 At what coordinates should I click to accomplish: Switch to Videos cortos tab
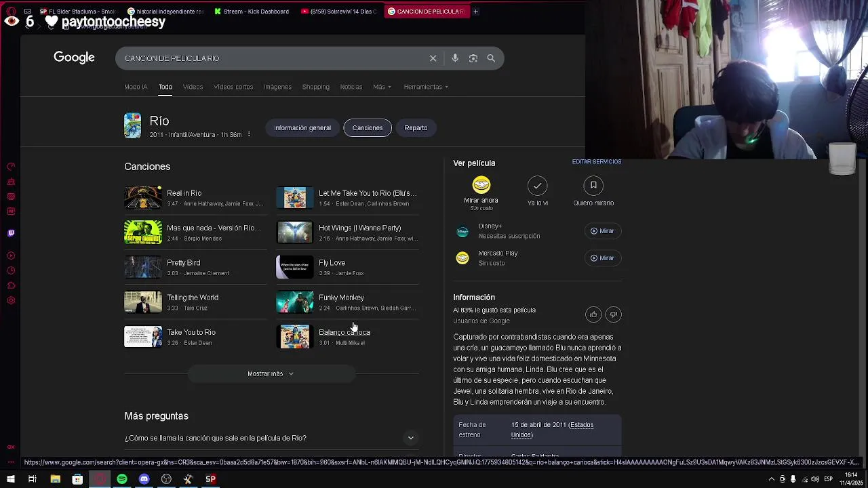pos(233,87)
